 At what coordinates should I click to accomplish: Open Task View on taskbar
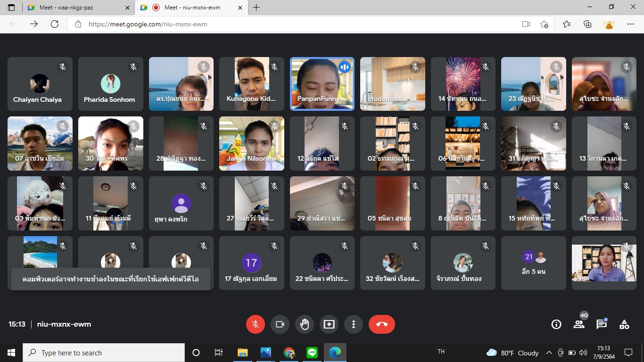(219, 353)
